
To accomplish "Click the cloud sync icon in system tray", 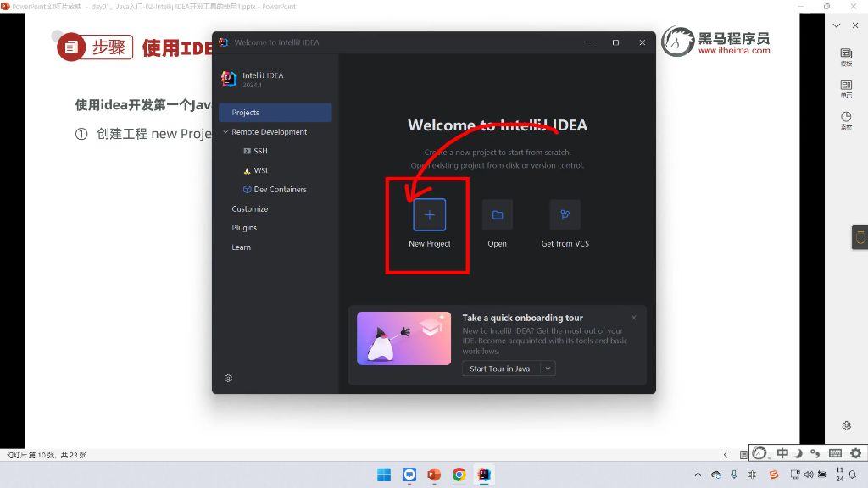I will click(x=715, y=474).
